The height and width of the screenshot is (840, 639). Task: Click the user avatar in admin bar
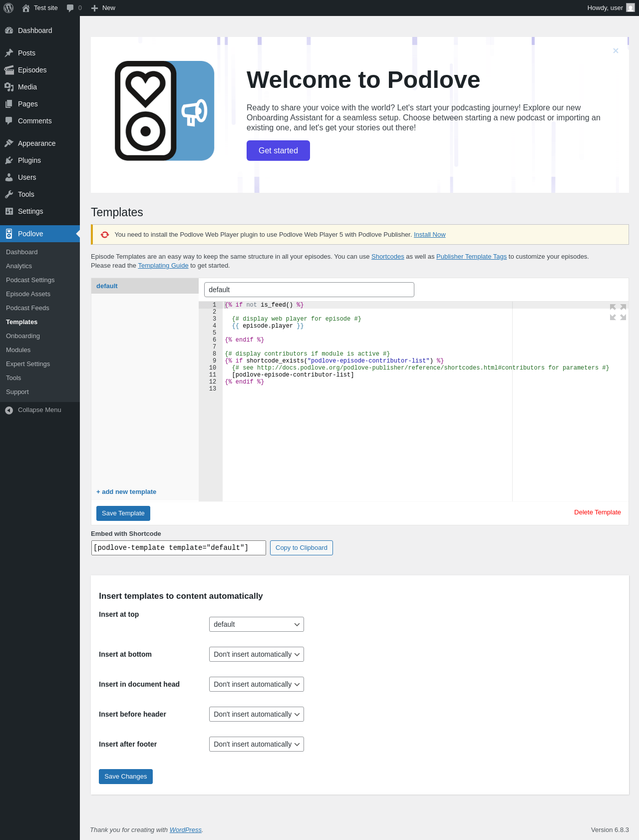pos(631,8)
